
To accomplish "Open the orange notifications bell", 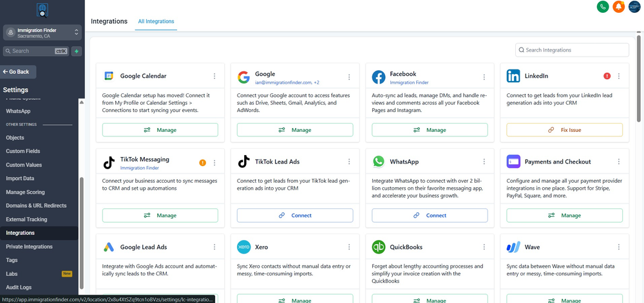I will pyautogui.click(x=618, y=6).
